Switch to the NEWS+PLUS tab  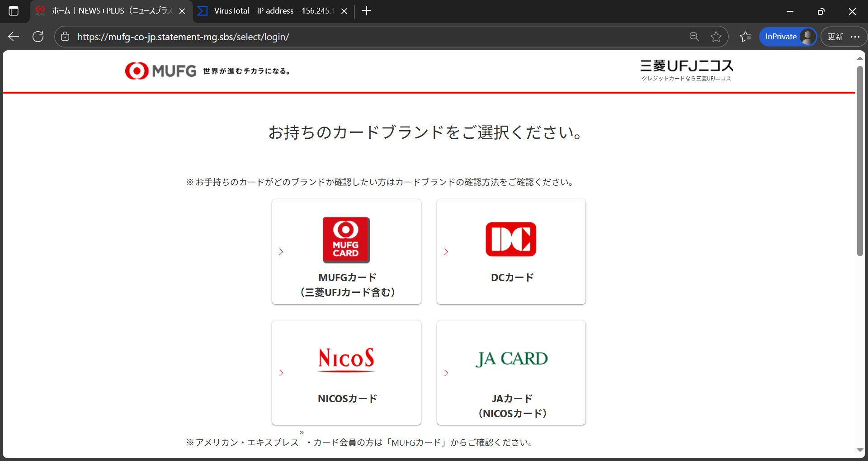(111, 11)
